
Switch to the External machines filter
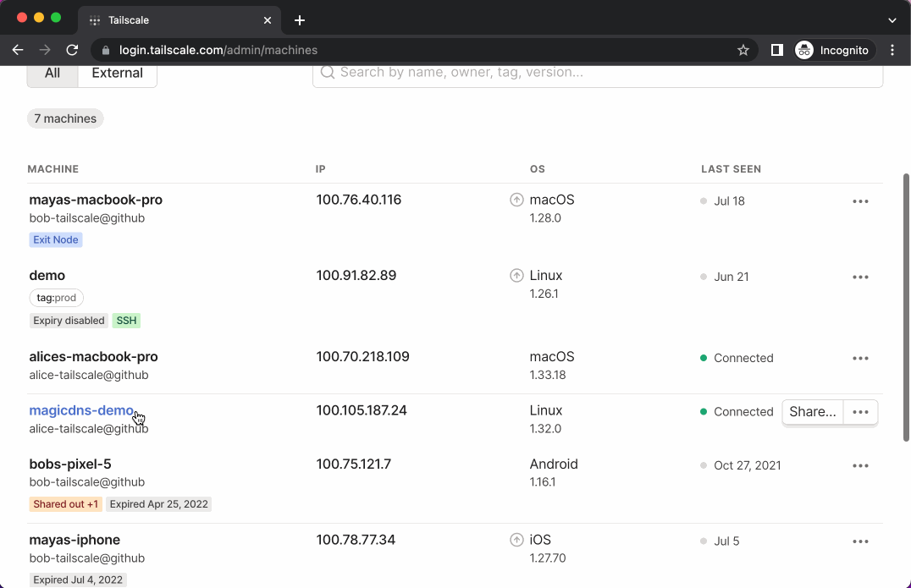(x=118, y=74)
